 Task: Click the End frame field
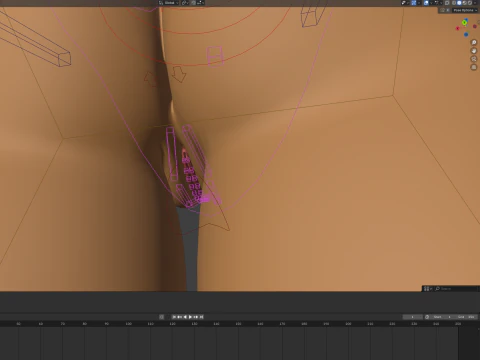[x=466, y=317]
